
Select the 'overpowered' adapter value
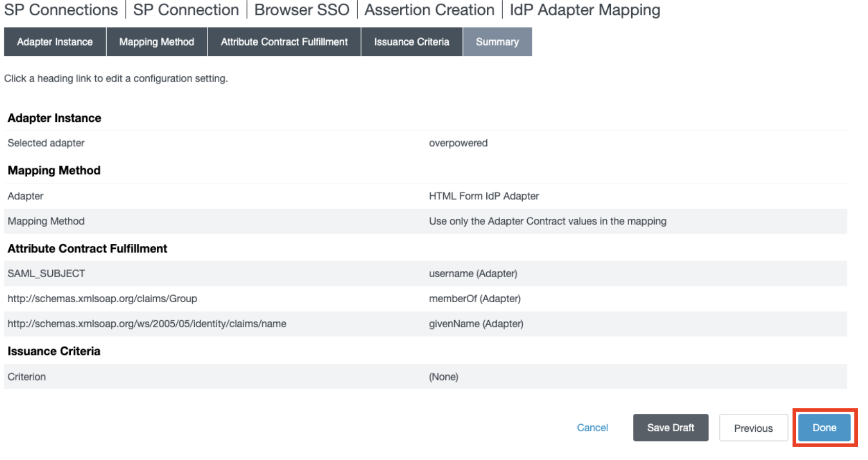pyautogui.click(x=458, y=143)
